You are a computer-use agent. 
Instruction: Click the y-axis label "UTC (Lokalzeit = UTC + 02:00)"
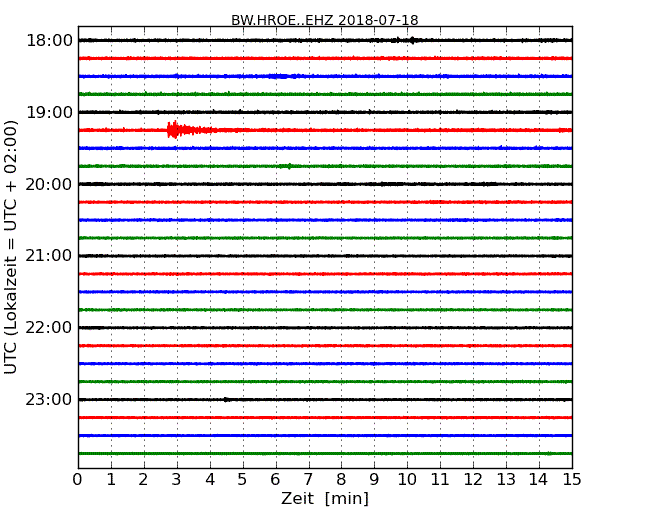[10, 247]
